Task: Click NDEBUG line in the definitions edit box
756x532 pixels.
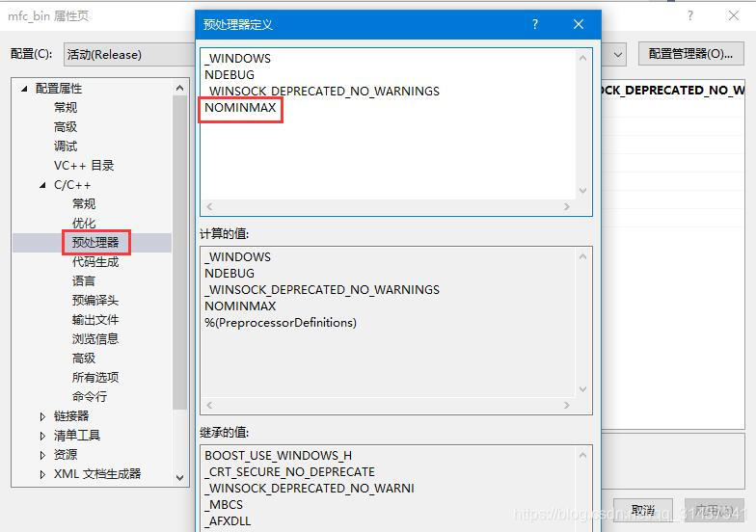Action: tap(229, 75)
